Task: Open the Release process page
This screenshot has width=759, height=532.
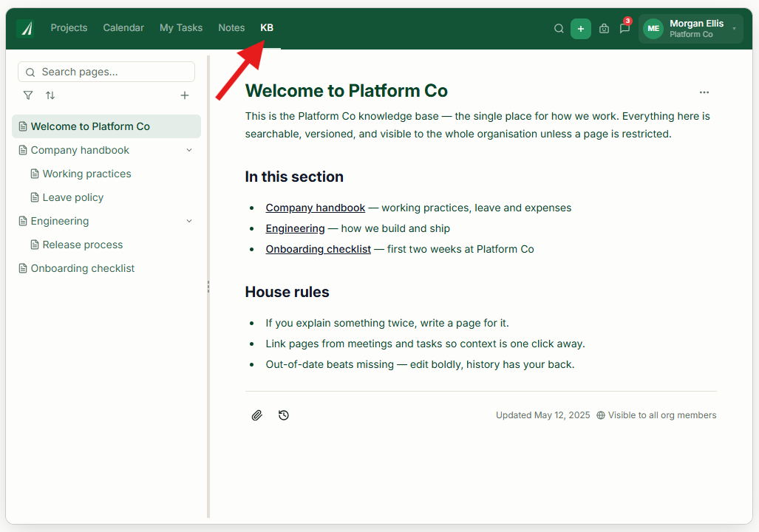Action: pos(106,245)
